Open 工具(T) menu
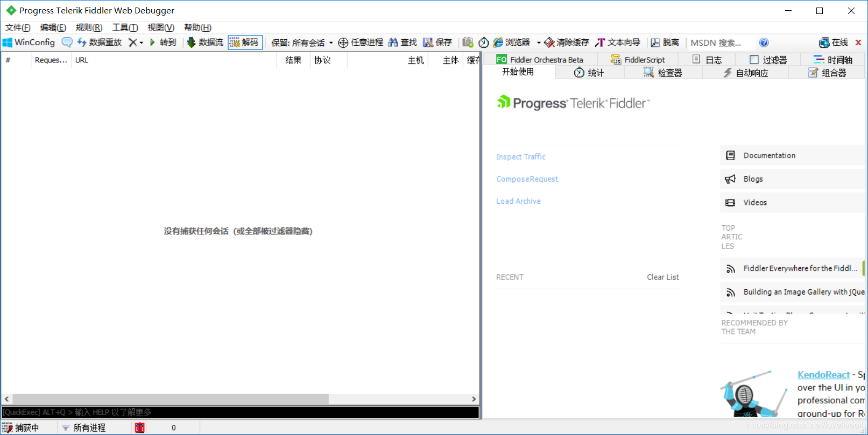This screenshot has width=868, height=435. tap(125, 27)
